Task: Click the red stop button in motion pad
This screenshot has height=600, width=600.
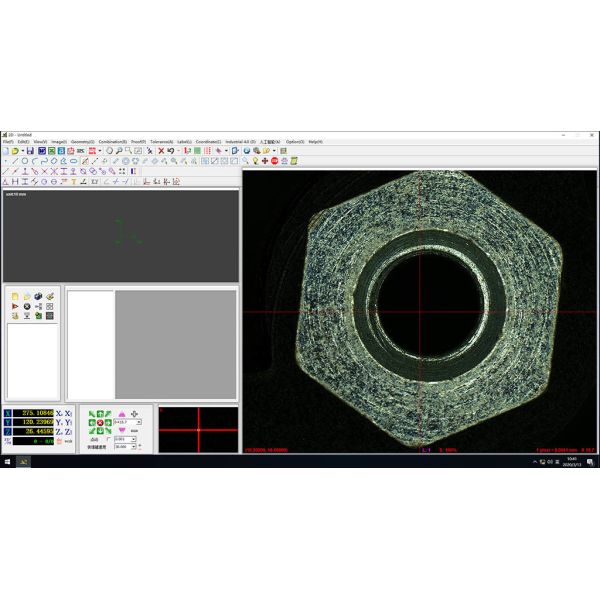Action: [101, 422]
